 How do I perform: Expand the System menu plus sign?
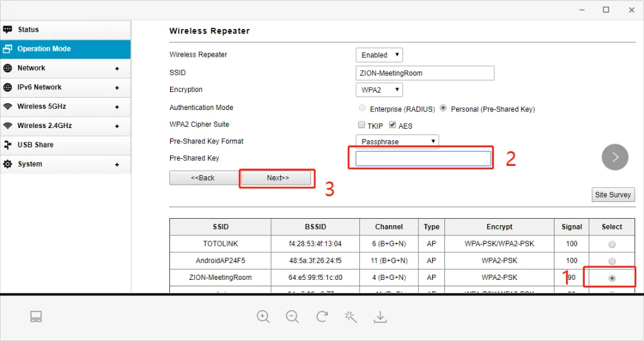pyautogui.click(x=117, y=165)
